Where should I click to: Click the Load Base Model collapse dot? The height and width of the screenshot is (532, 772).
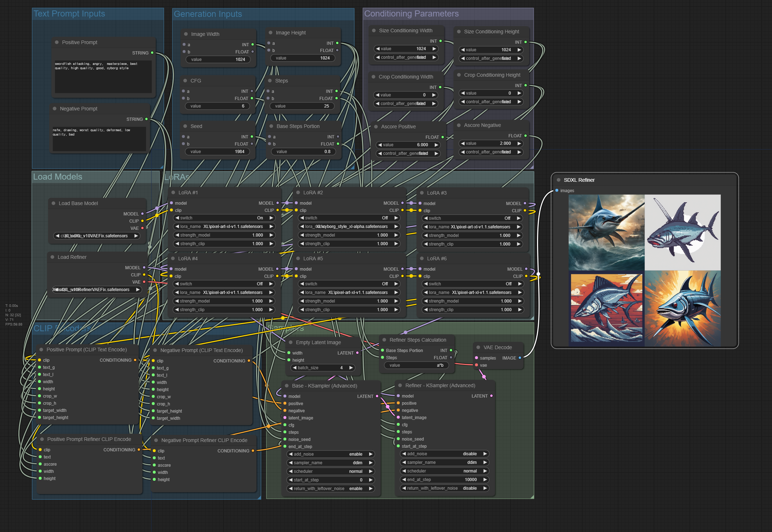click(x=53, y=203)
